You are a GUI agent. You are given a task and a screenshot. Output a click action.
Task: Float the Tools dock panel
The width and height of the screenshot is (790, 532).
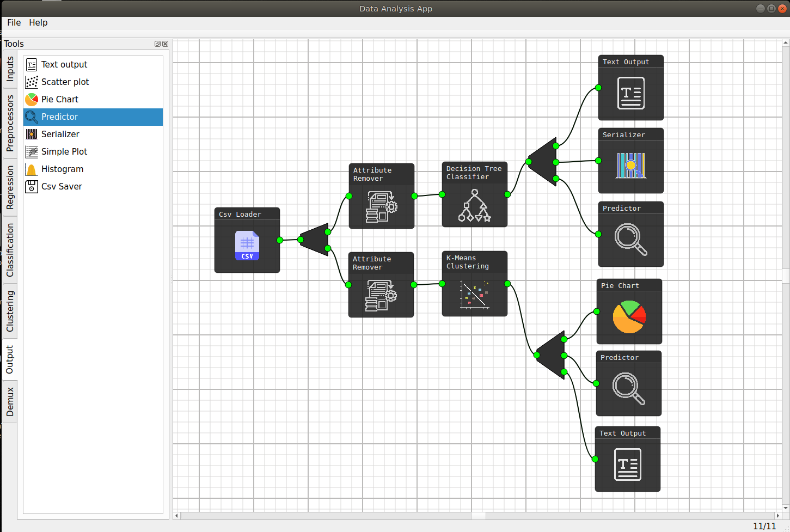coord(157,44)
